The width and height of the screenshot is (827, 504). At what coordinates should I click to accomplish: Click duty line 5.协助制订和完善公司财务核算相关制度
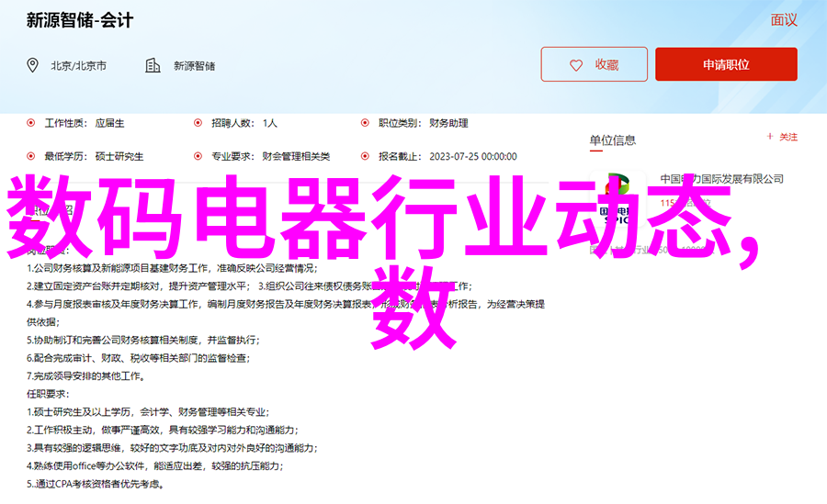pyautogui.click(x=143, y=340)
